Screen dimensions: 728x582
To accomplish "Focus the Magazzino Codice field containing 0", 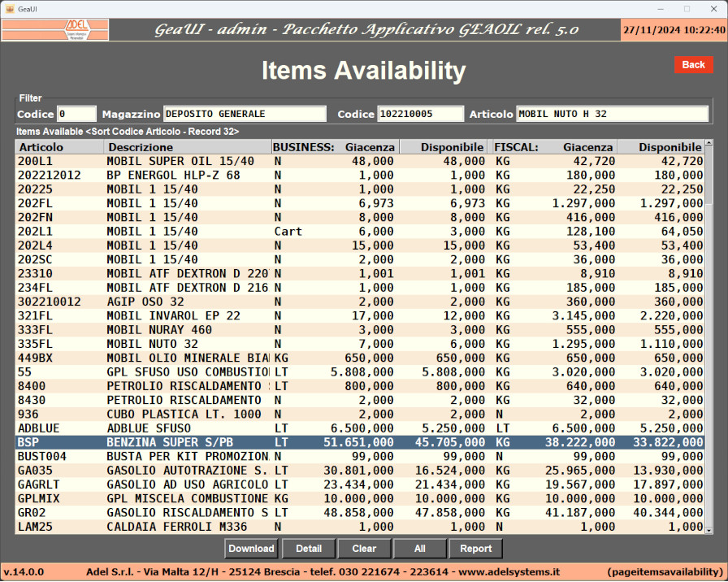I will coord(76,114).
